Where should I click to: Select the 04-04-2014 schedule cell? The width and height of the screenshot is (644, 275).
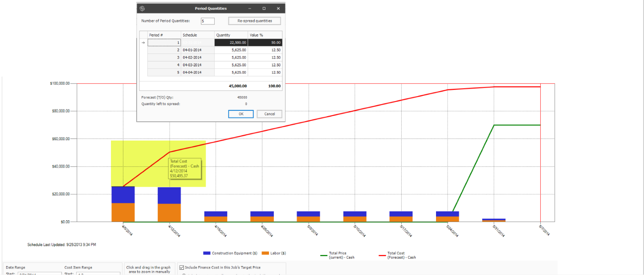(x=198, y=72)
